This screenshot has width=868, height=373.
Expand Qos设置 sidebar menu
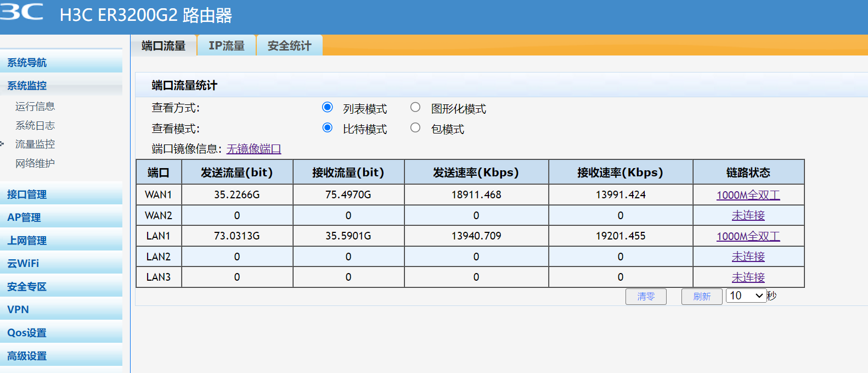click(61, 332)
